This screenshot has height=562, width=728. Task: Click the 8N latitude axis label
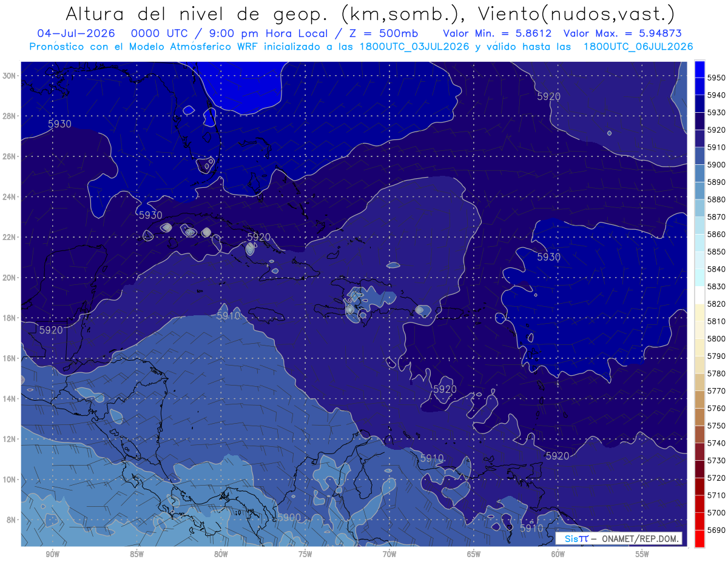coord(10,520)
